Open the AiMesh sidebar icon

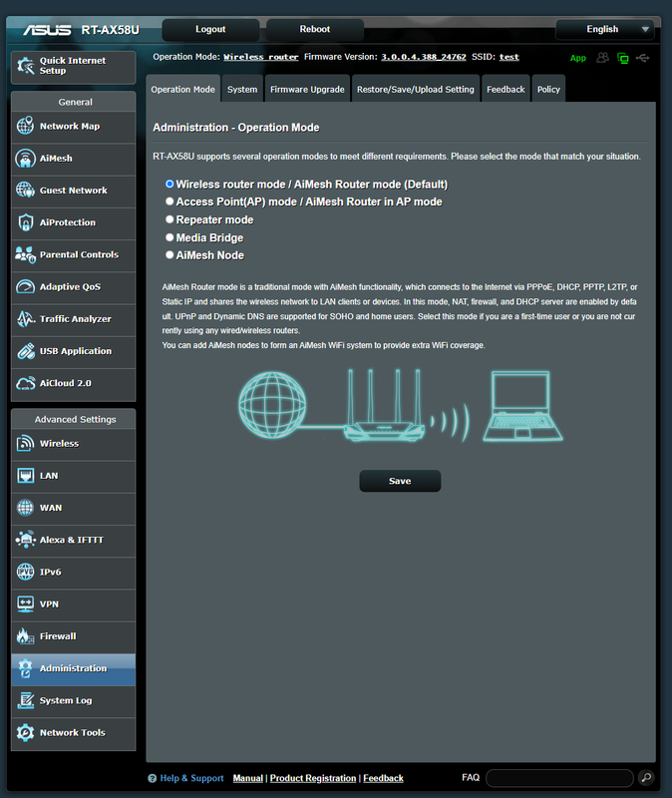(26, 159)
